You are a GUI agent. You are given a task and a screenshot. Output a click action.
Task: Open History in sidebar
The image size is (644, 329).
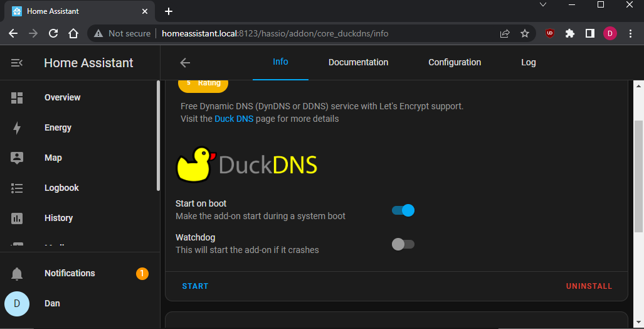click(x=58, y=218)
